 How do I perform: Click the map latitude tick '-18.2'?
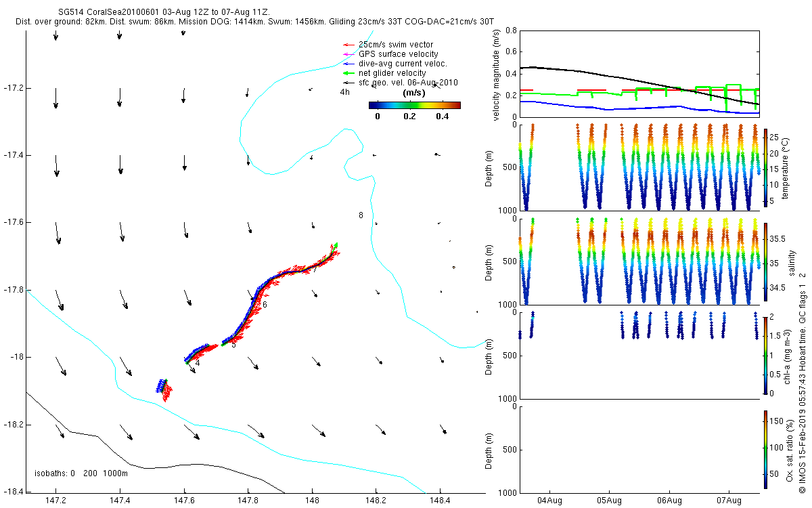pyautogui.click(x=13, y=425)
